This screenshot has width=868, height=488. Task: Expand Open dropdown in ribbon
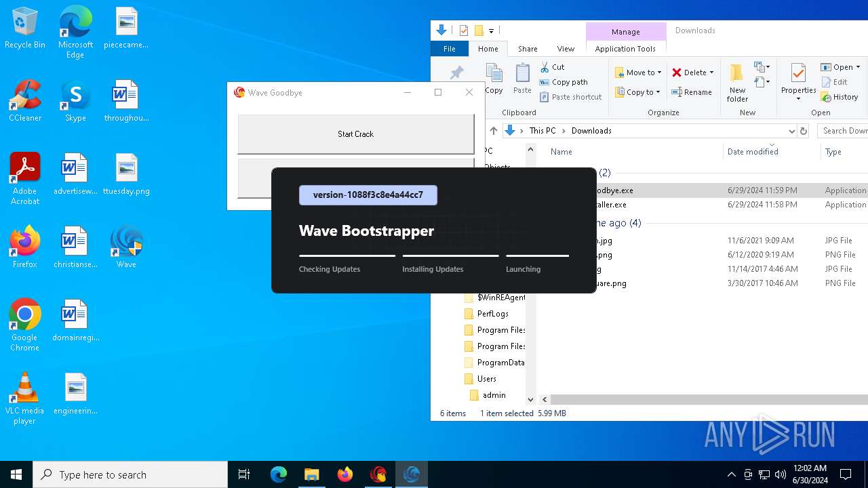pyautogui.click(x=858, y=67)
